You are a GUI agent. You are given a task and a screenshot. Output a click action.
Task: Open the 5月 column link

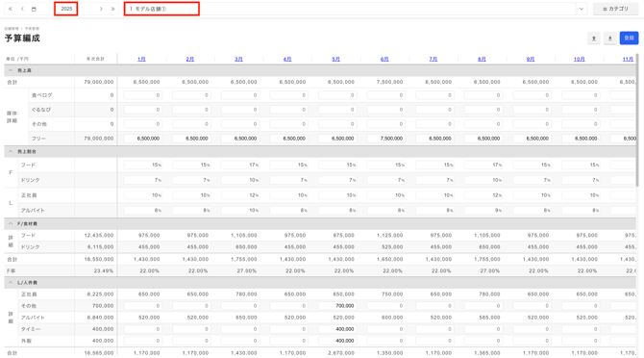pos(336,60)
